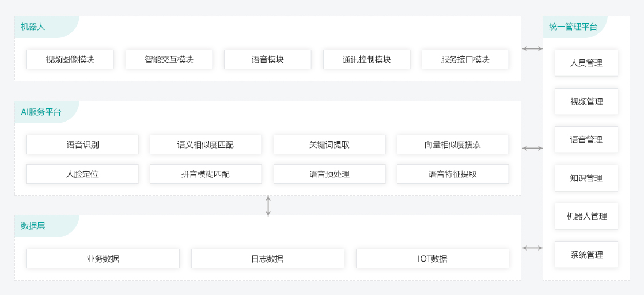Viewport: 644px width, 295px height.
Task: Open 人员管理 in the management platform
Action: [586, 63]
